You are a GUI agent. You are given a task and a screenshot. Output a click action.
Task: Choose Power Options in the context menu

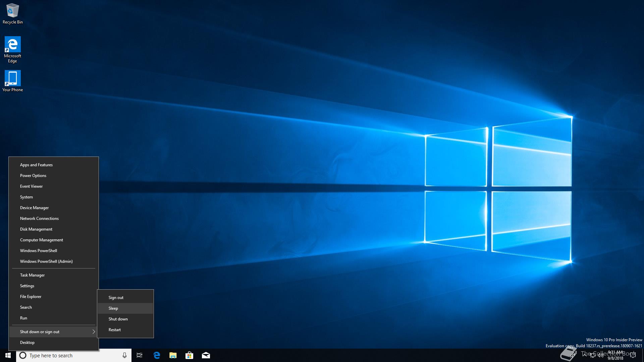pyautogui.click(x=54, y=176)
